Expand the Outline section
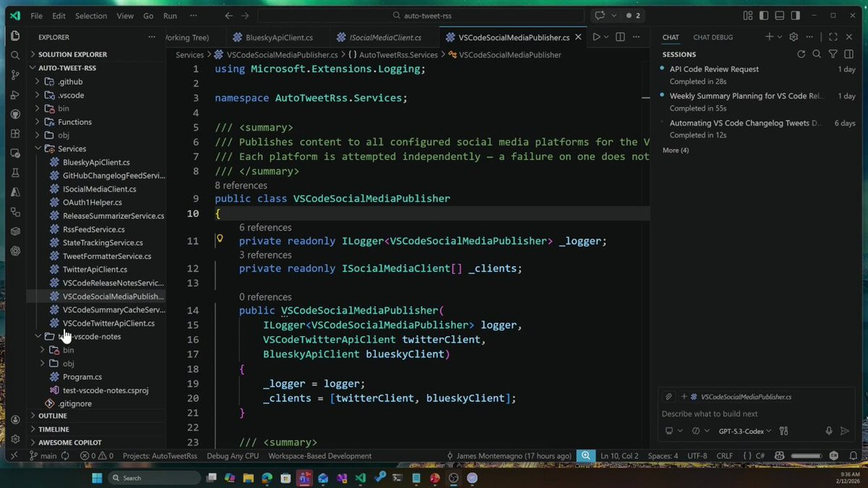 click(97, 416)
